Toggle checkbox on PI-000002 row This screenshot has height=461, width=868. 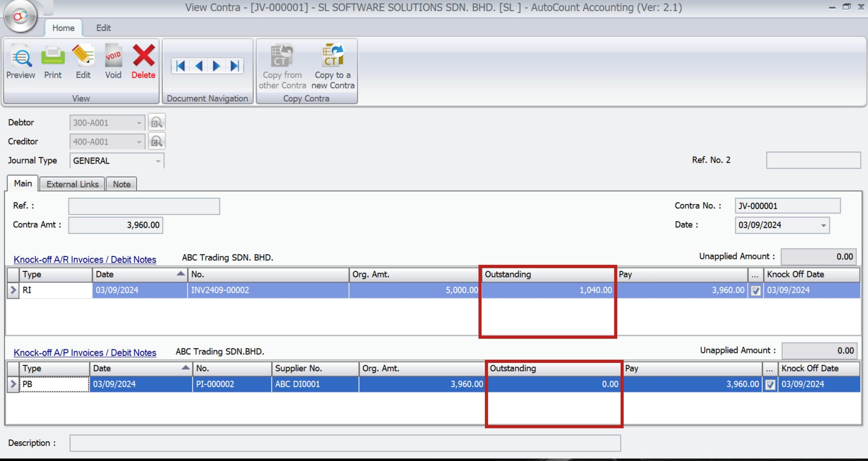[770, 385]
